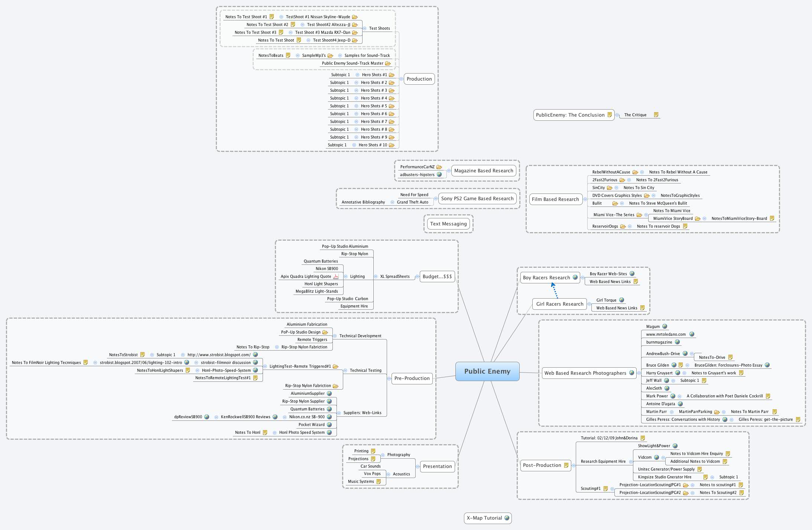Open the Girl Torque web link
Screen dimensions: 812x530
(x=621, y=300)
